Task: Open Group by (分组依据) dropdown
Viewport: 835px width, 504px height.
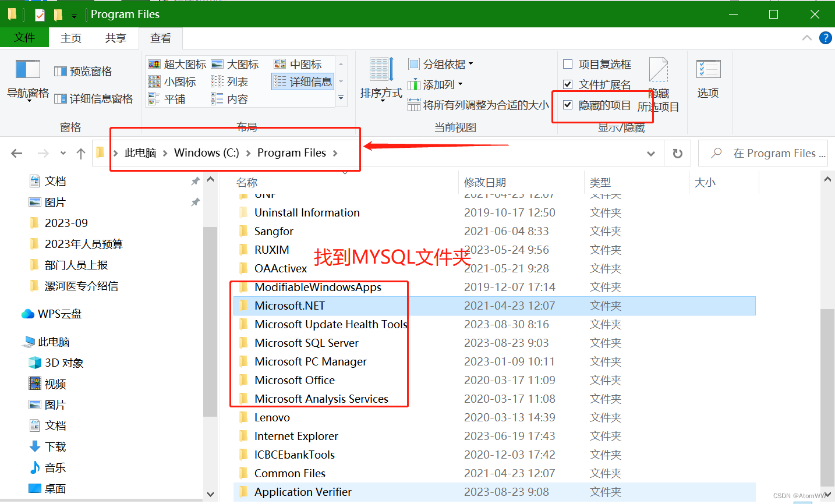Action: click(441, 64)
